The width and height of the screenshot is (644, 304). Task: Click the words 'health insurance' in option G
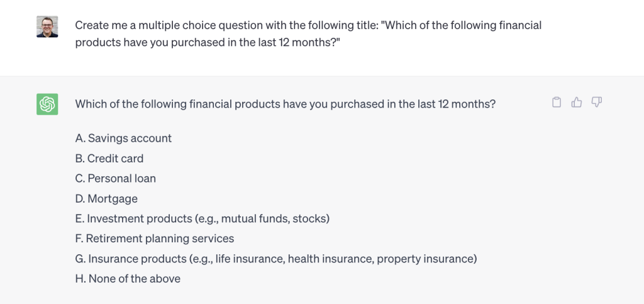click(x=330, y=259)
